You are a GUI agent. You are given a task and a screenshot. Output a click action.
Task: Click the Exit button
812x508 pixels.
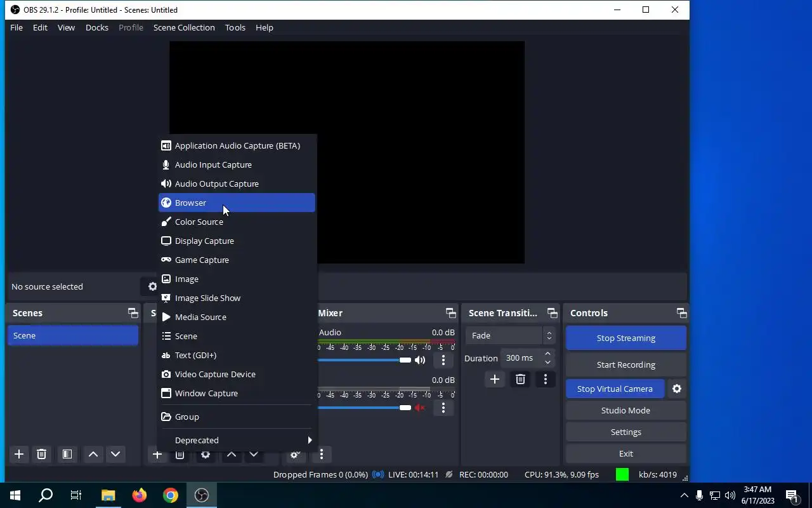click(x=626, y=453)
